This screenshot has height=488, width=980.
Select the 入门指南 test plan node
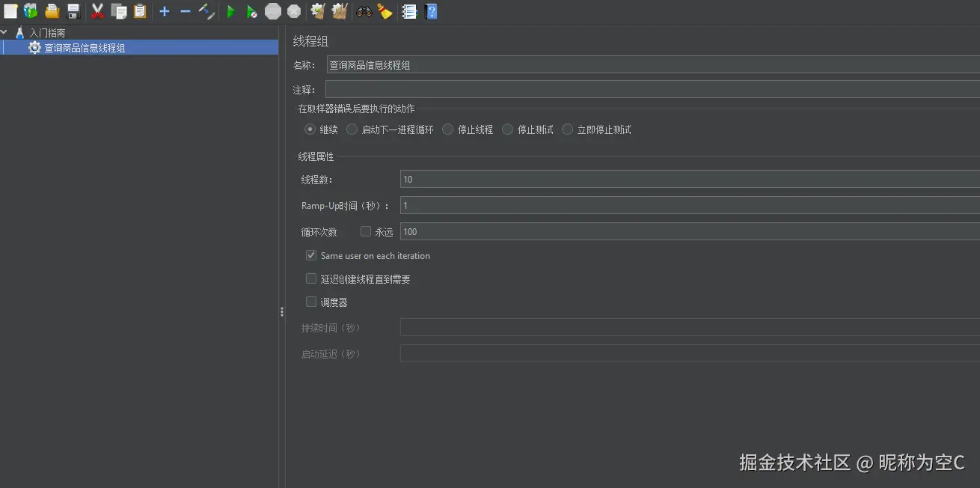[47, 33]
